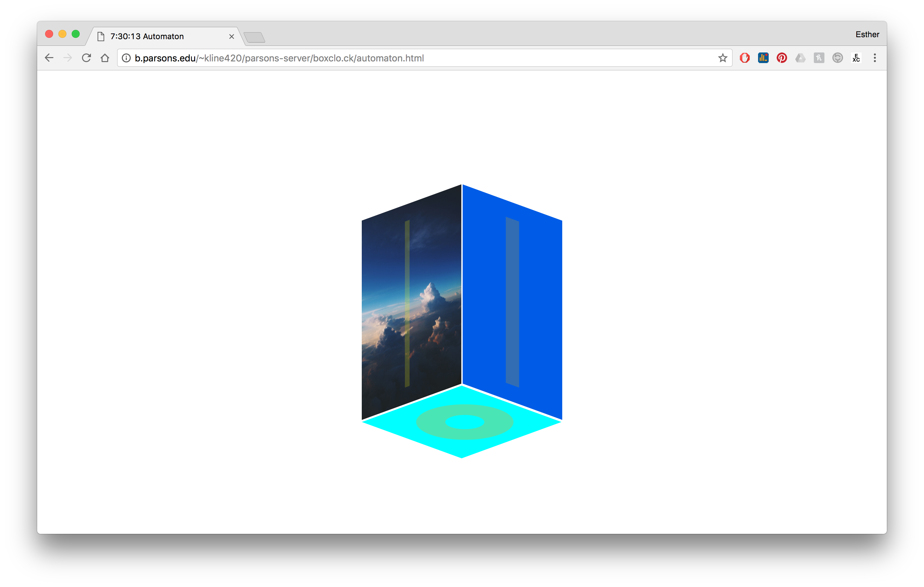View site information for b.parsons.edu
This screenshot has width=924, height=587.
point(126,58)
